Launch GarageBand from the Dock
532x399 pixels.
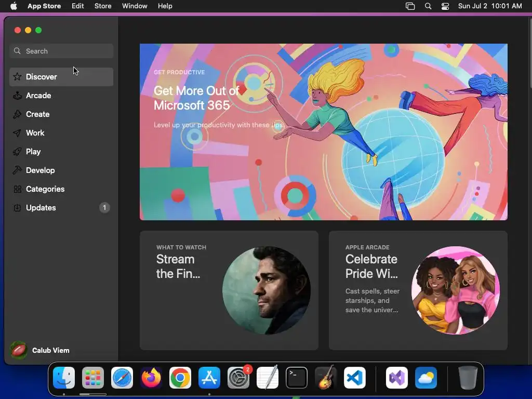point(326,378)
